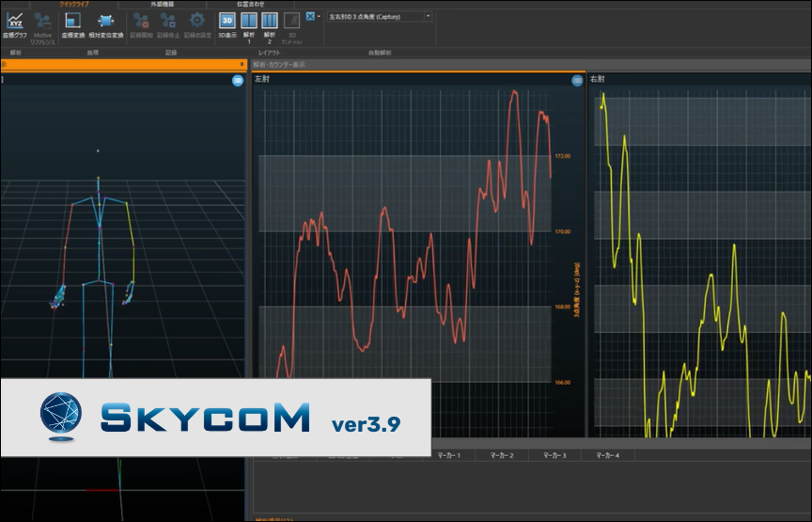Click the 自動解析 ribbon group label
This screenshot has height=522, width=812.
coord(380,53)
